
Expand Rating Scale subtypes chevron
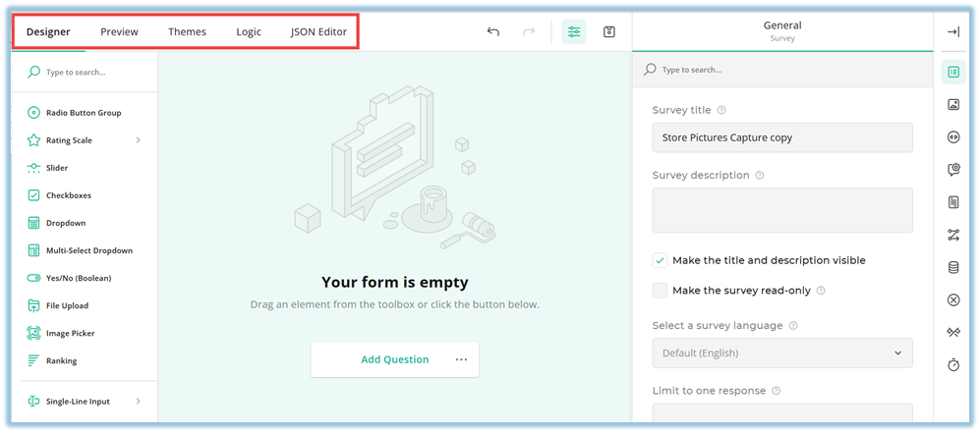coord(138,140)
